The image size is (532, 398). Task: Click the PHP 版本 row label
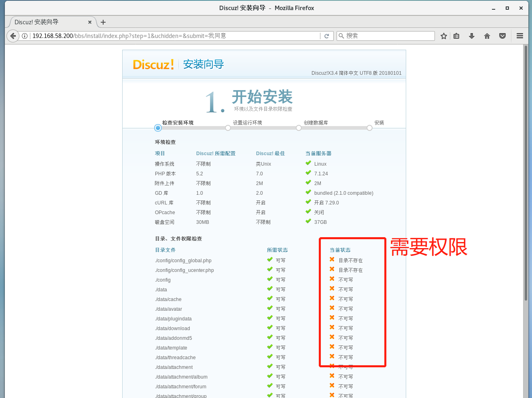click(165, 174)
